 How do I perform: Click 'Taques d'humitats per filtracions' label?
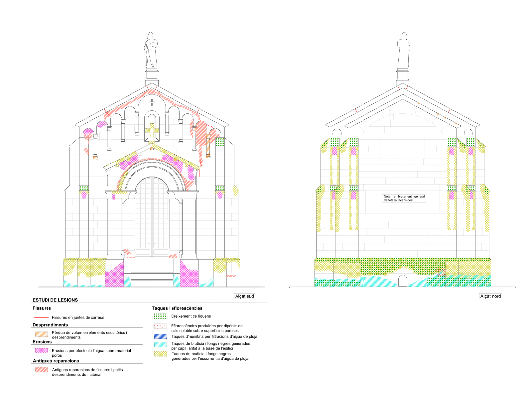point(214,336)
